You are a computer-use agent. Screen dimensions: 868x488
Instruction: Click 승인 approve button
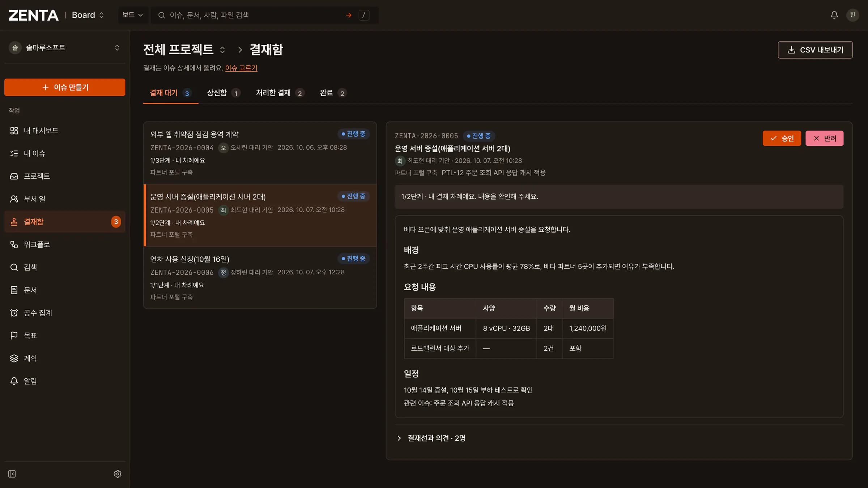click(782, 138)
